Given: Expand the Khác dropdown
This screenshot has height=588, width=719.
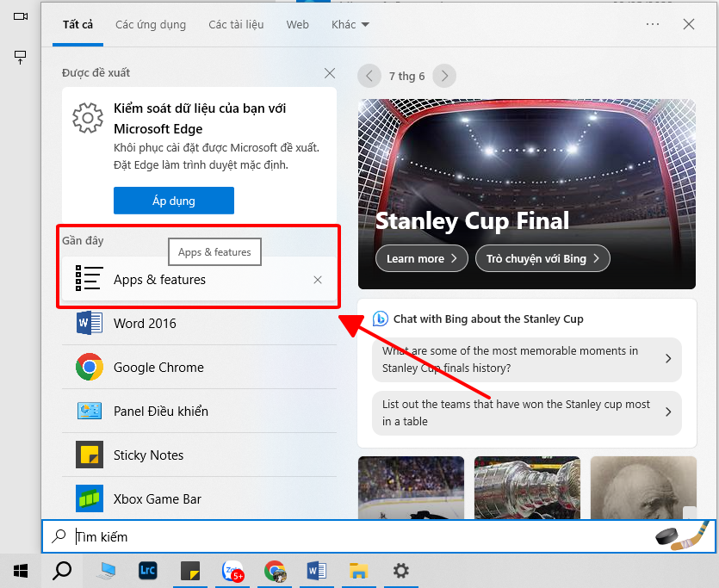Looking at the screenshot, I should click(x=350, y=24).
